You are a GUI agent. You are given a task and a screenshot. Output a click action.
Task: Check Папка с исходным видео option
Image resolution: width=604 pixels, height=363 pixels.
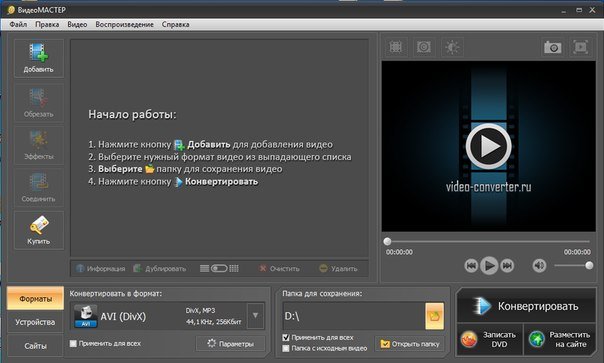286,348
